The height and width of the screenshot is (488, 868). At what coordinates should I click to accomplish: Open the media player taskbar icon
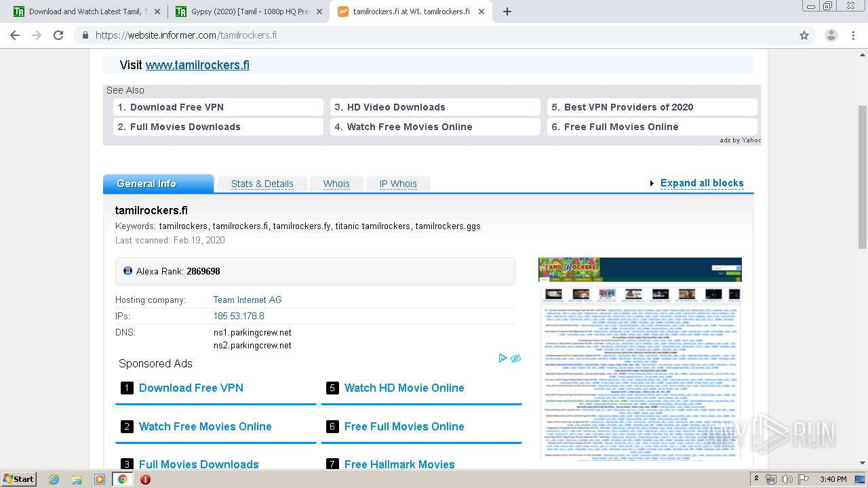click(x=100, y=479)
